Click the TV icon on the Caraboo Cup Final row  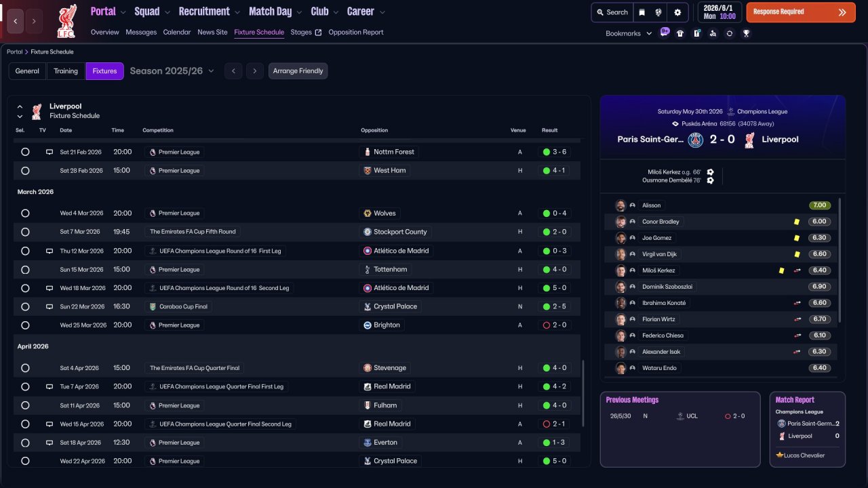point(49,306)
